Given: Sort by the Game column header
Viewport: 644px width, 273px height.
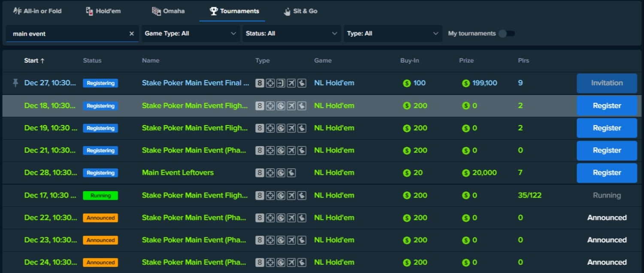Looking at the screenshot, I should tap(323, 60).
